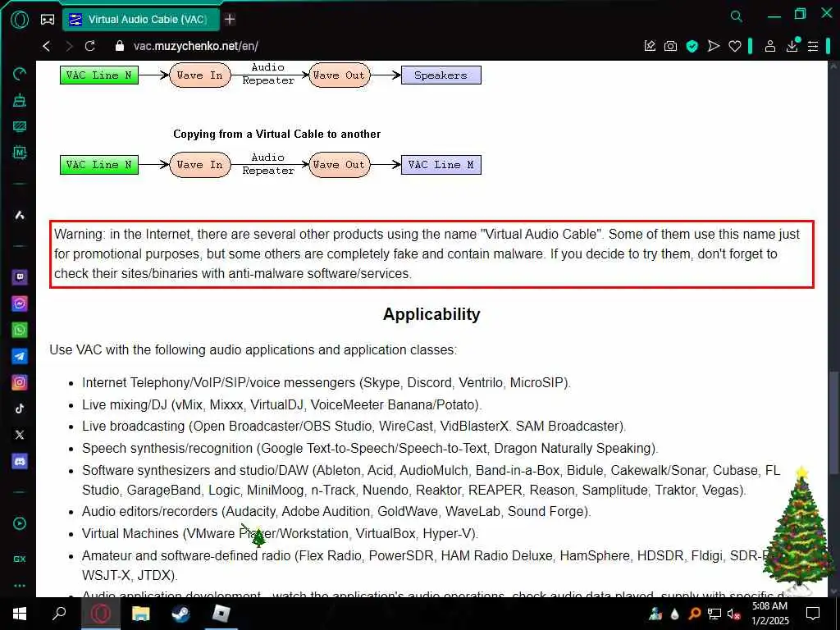Open GX Cleaner sidebar icon
The width and height of the screenshot is (840, 630).
click(x=20, y=100)
